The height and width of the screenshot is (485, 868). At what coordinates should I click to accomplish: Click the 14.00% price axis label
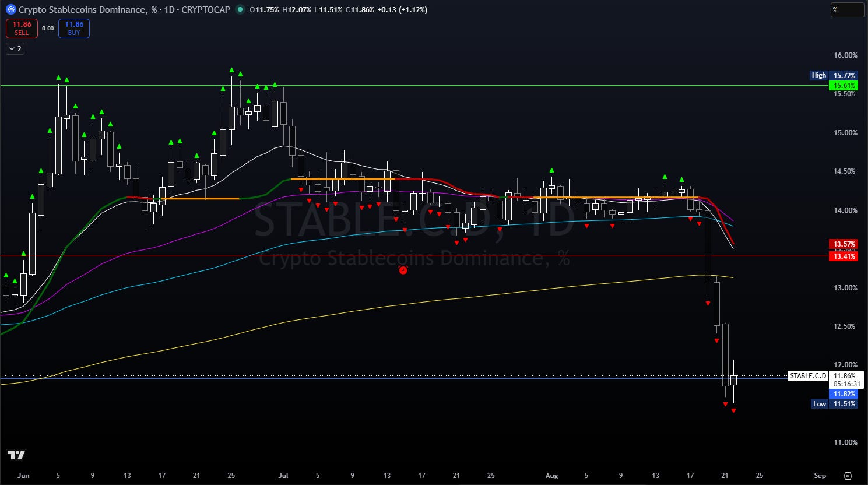coord(845,210)
